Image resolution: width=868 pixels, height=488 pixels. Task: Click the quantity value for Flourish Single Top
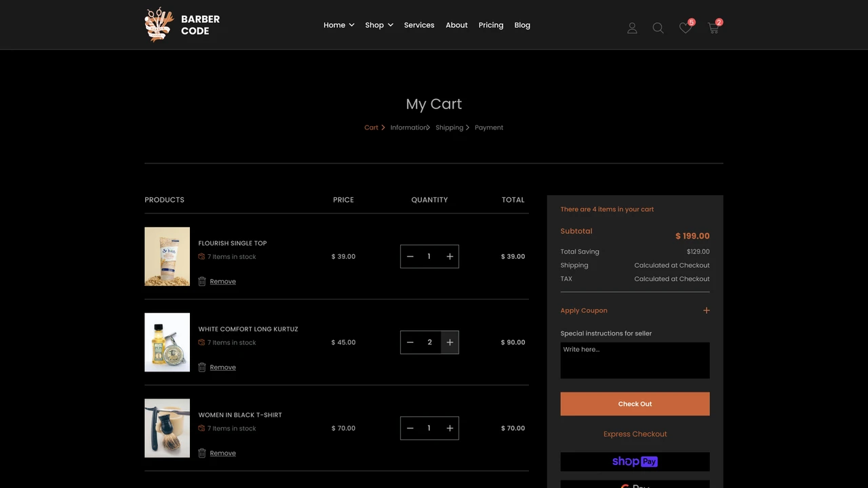429,256
